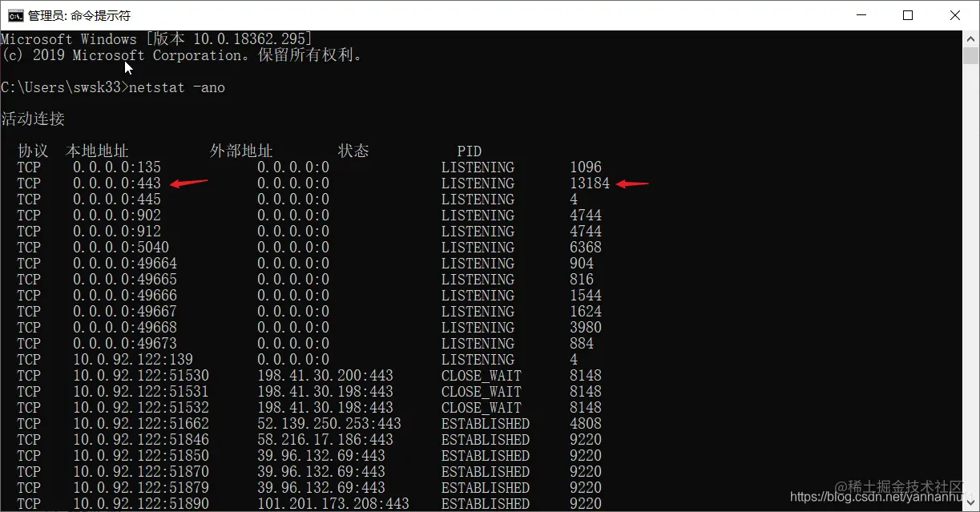This screenshot has width=980, height=512.
Task: Click the 状态 column header
Action: (353, 151)
